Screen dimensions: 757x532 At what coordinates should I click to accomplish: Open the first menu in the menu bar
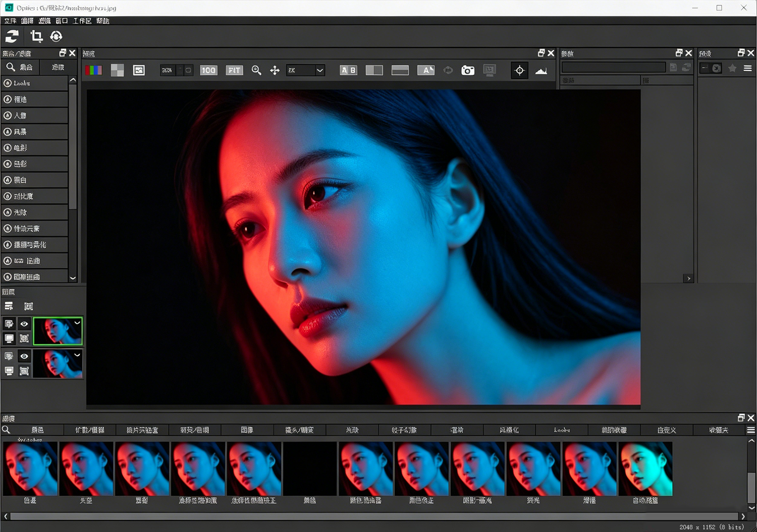(10, 21)
